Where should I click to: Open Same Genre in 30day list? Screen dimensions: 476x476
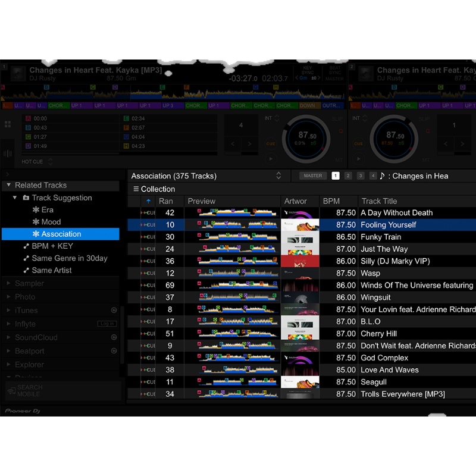pos(65,258)
